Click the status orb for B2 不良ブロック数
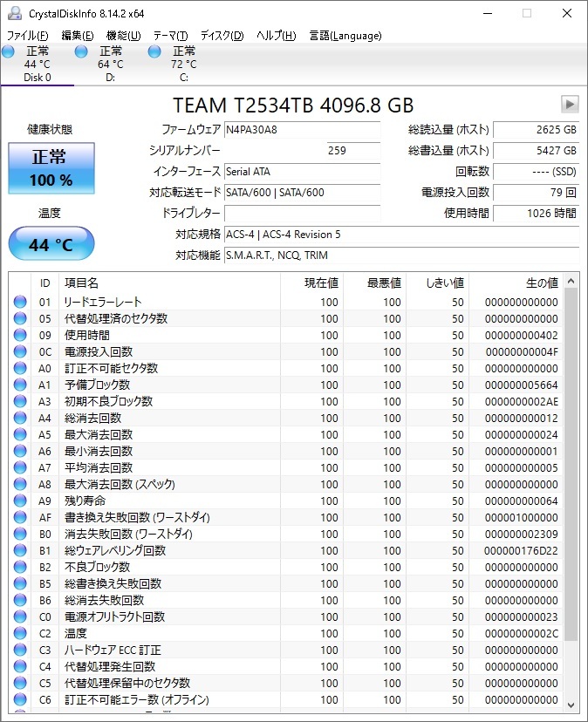Image resolution: width=588 pixels, height=722 pixels. tap(20, 567)
